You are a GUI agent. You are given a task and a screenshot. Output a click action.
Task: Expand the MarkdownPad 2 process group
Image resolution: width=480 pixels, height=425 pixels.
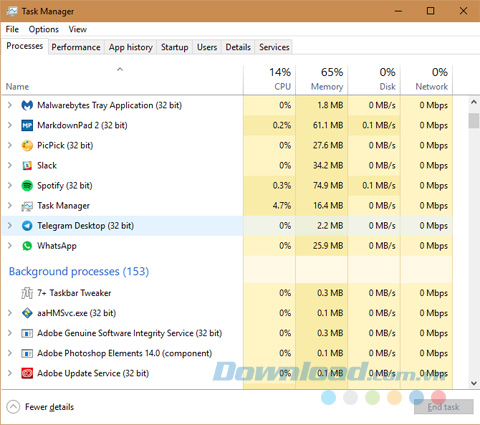point(10,125)
